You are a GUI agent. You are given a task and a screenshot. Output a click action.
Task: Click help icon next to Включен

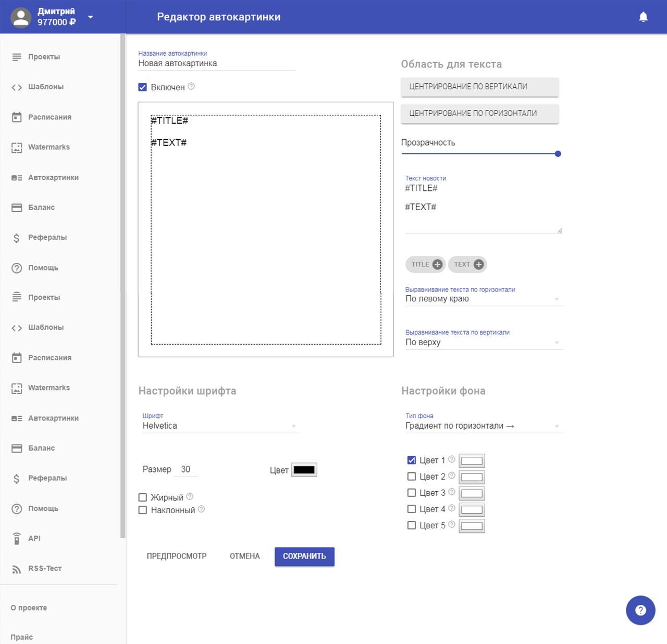pos(191,87)
